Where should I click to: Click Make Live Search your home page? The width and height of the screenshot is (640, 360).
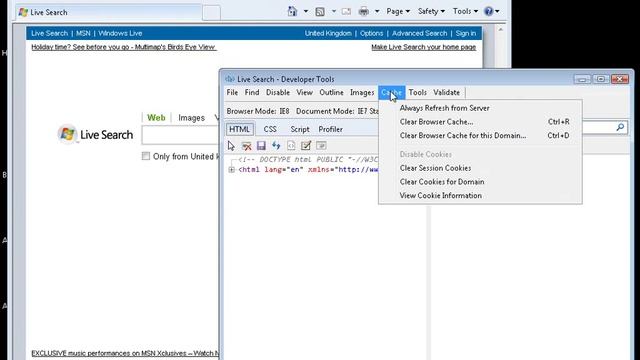coord(424,47)
